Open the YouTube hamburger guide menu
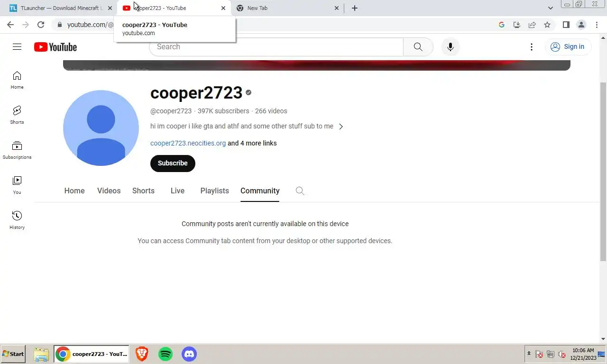The width and height of the screenshot is (607, 364). [x=17, y=46]
